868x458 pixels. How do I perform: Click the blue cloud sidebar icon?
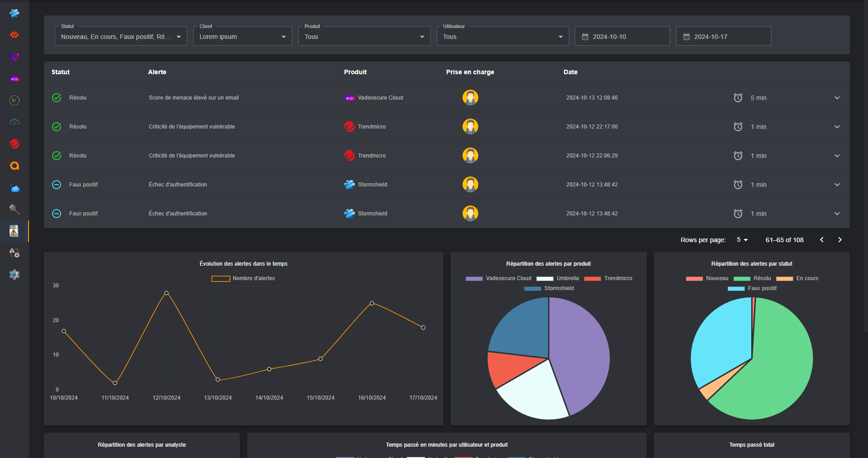(14, 187)
